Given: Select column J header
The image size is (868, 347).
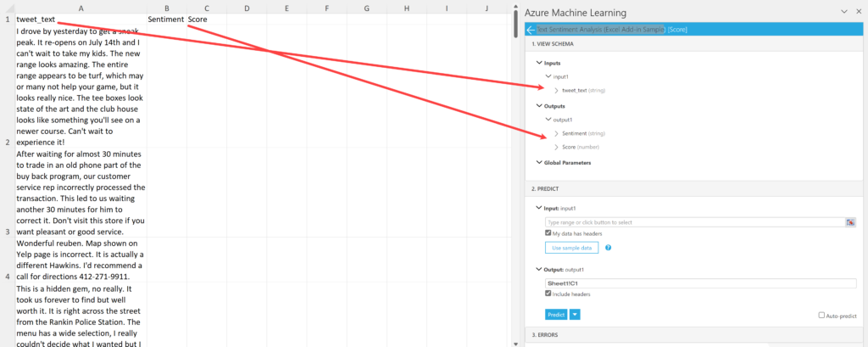Looking at the screenshot, I should pos(487,8).
